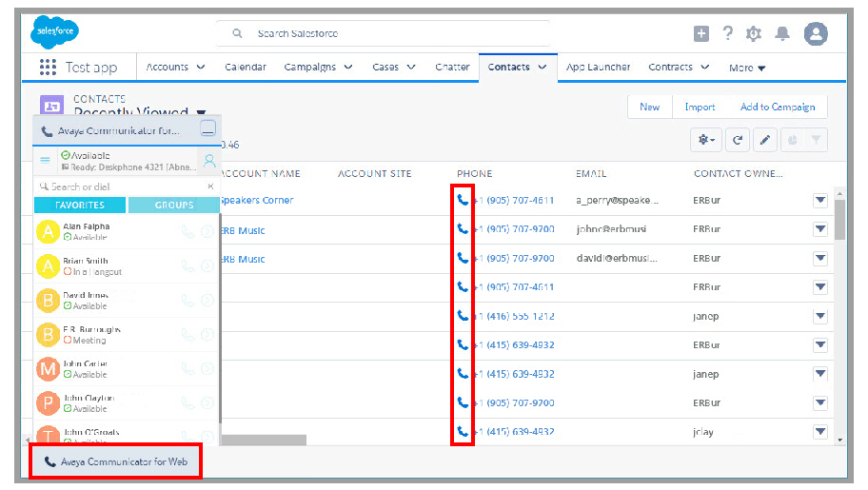The width and height of the screenshot is (868, 490).
Task: Select E.R. Burroughs in favorites list
Action: (x=126, y=334)
